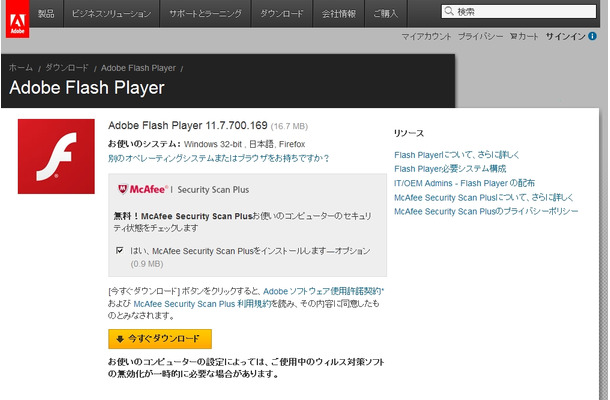
Task: Click the McAfee shield logo
Action: click(122, 188)
